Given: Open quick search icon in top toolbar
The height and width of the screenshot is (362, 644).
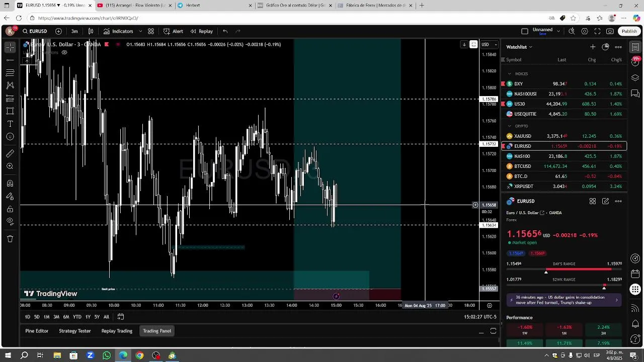Looking at the screenshot, I should [572, 31].
